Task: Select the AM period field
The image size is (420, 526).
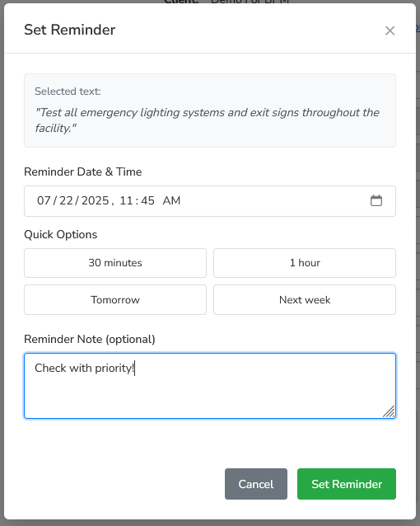Action: tap(171, 200)
